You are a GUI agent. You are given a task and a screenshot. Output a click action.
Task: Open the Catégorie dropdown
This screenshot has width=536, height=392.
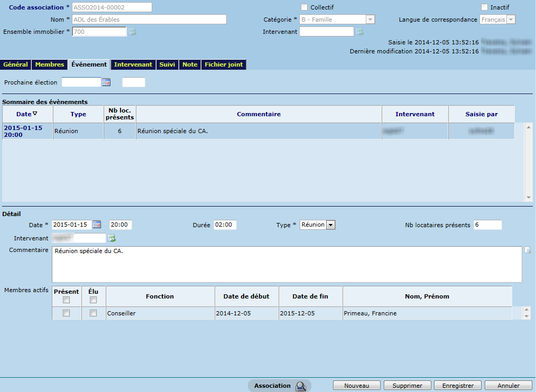[x=370, y=20]
